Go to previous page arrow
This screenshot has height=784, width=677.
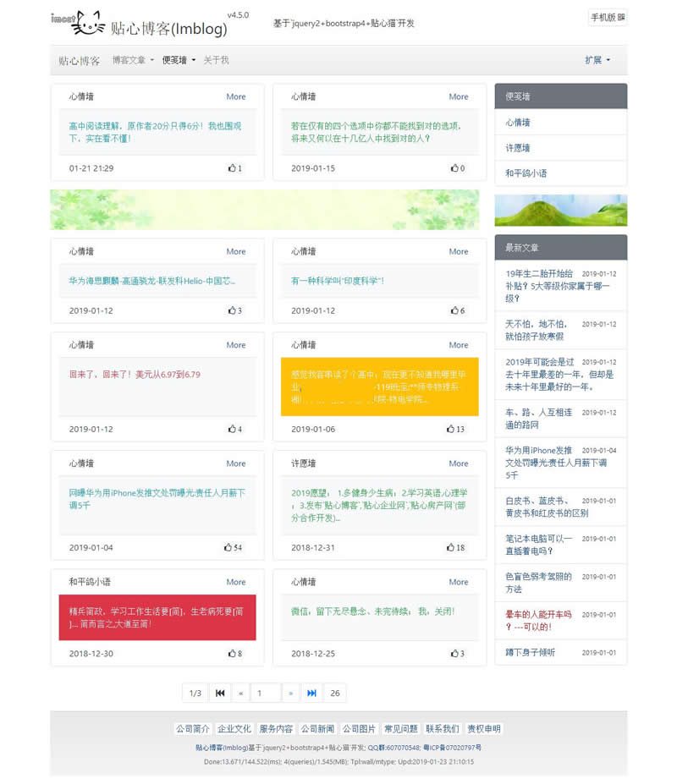point(240,693)
